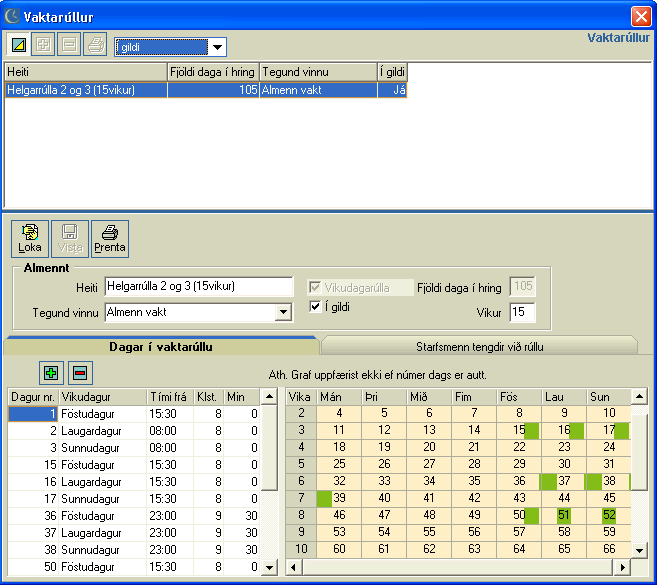
Task: Add a day with green plus icon
Action: tap(51, 373)
